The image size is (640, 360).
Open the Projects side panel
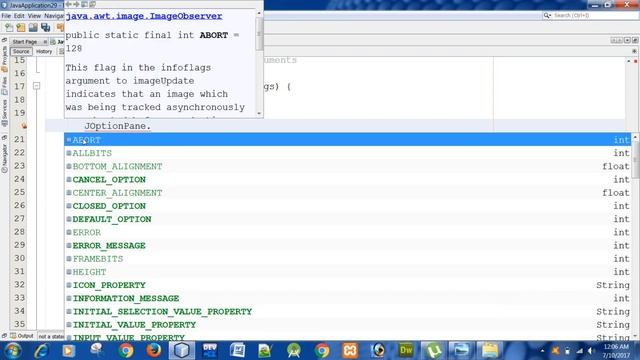tap(4, 58)
